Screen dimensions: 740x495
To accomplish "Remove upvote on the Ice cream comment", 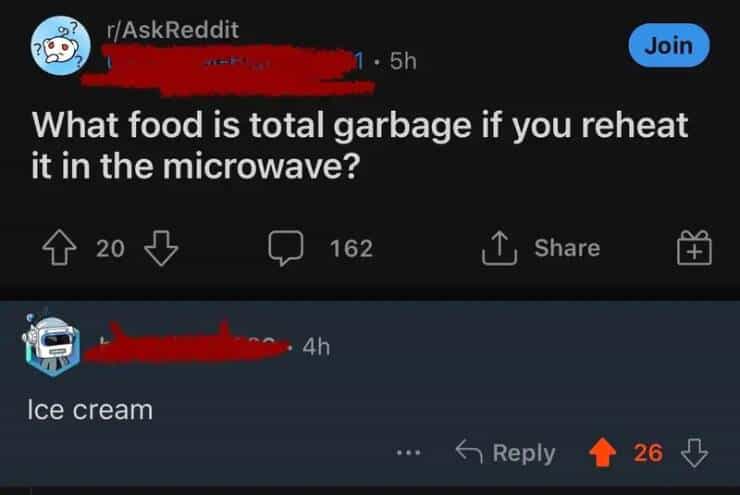I will click(x=603, y=453).
